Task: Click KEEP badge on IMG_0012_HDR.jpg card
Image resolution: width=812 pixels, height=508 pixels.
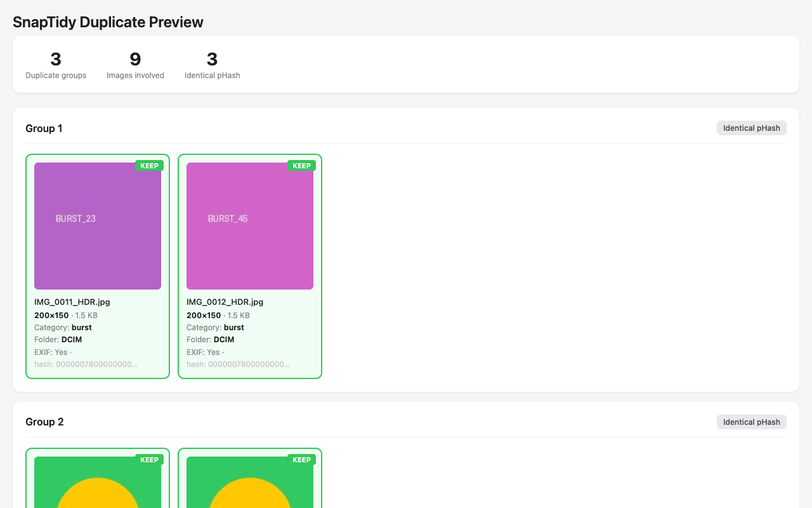Action: 301,166
